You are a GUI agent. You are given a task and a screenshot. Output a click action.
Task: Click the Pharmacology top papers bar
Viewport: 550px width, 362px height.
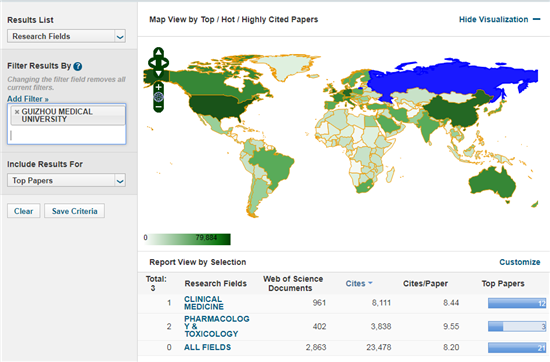[x=517, y=327]
